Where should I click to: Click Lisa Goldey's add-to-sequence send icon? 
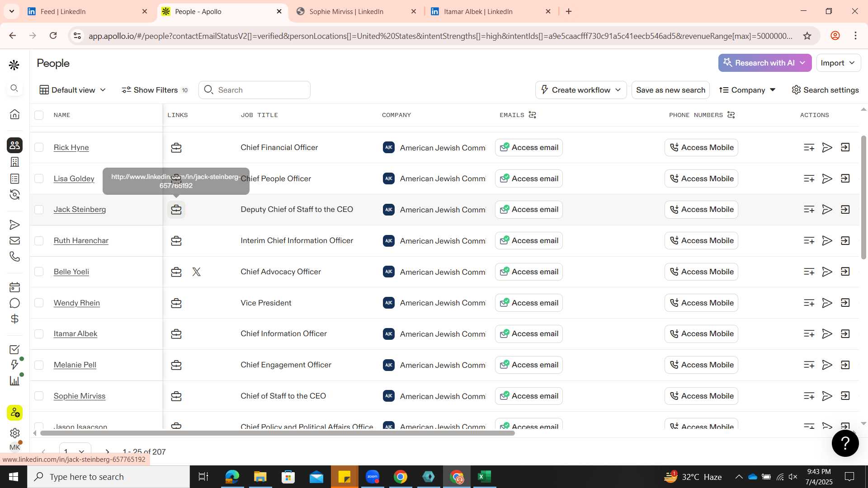pyautogui.click(x=827, y=178)
